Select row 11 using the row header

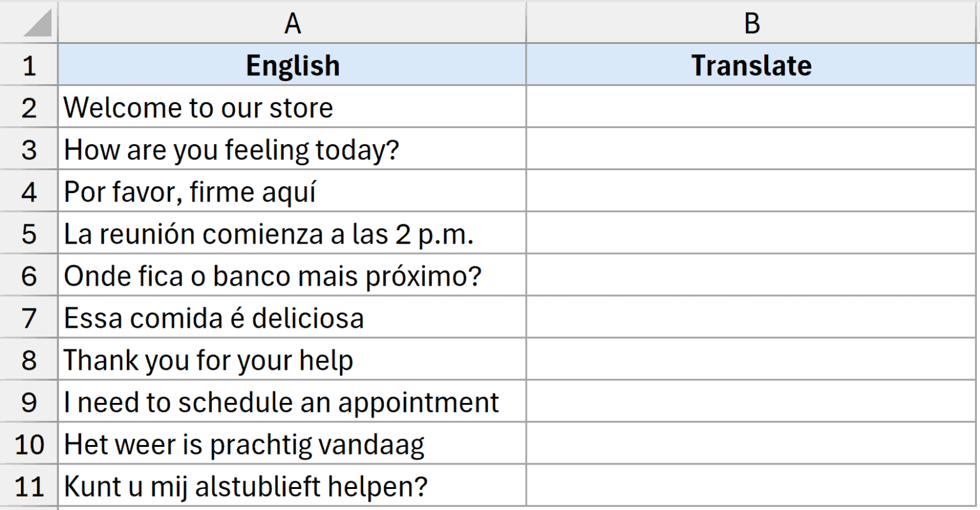29,486
